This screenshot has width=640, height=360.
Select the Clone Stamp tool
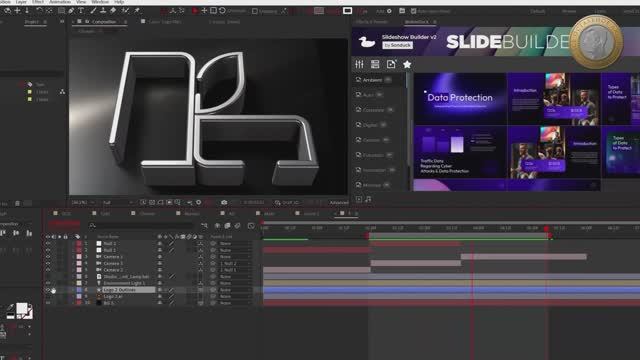click(x=103, y=11)
